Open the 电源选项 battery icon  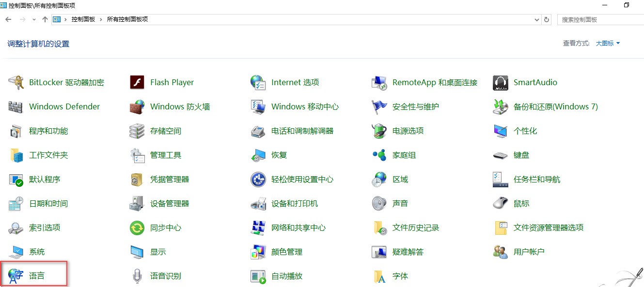click(x=379, y=131)
